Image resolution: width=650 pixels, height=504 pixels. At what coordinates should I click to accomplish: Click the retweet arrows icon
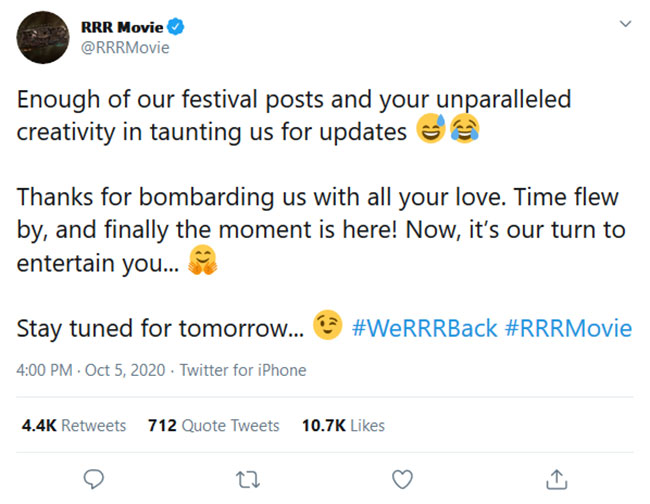click(248, 477)
